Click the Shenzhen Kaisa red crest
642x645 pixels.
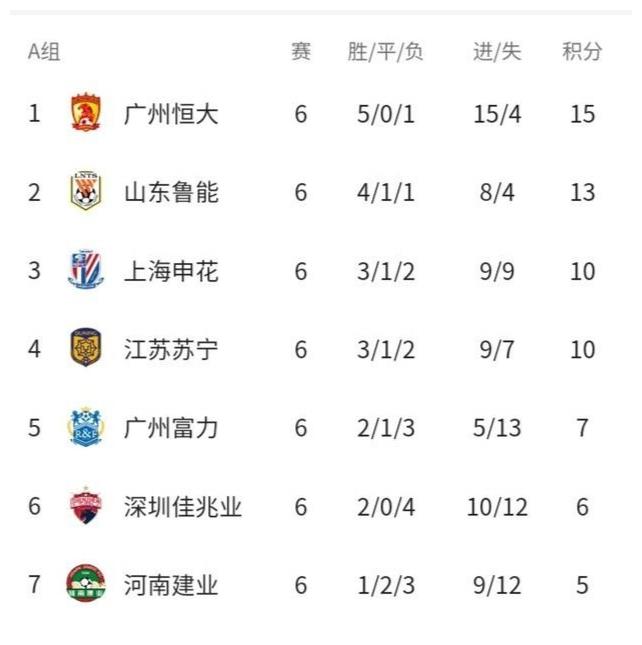[86, 506]
